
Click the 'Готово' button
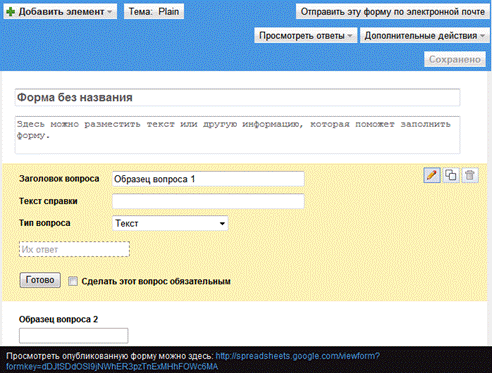click(x=40, y=280)
